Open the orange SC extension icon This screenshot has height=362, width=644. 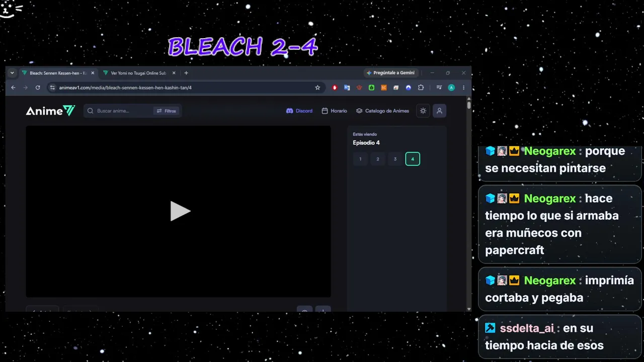384,87
